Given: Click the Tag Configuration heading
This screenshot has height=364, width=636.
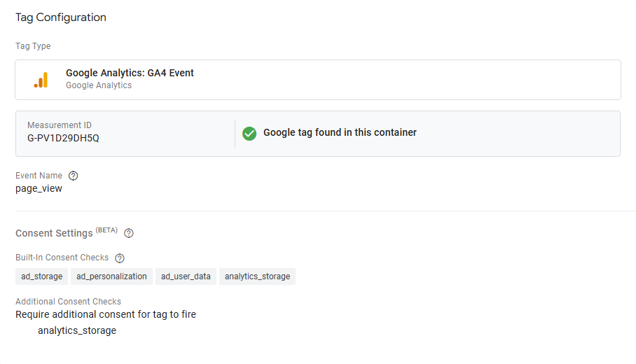Looking at the screenshot, I should 61,17.
